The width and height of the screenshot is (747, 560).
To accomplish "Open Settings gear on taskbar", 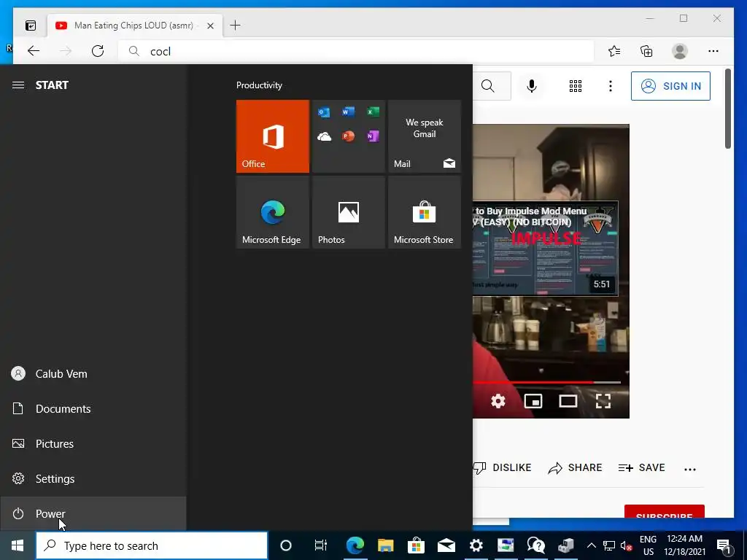I will pos(476,545).
